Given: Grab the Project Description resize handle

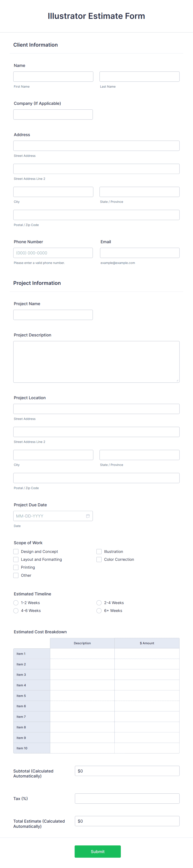Looking at the screenshot, I should [177, 380].
